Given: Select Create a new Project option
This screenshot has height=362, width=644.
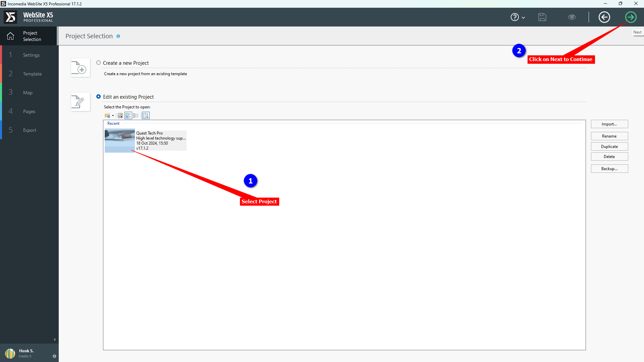Looking at the screenshot, I should pyautogui.click(x=98, y=63).
